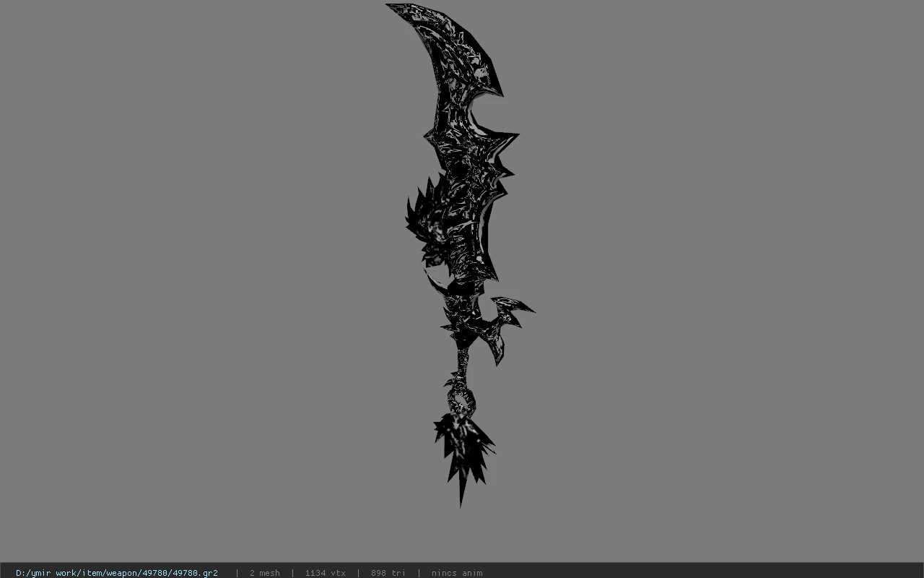Click the '2 mesh' status entry

[x=265, y=573]
